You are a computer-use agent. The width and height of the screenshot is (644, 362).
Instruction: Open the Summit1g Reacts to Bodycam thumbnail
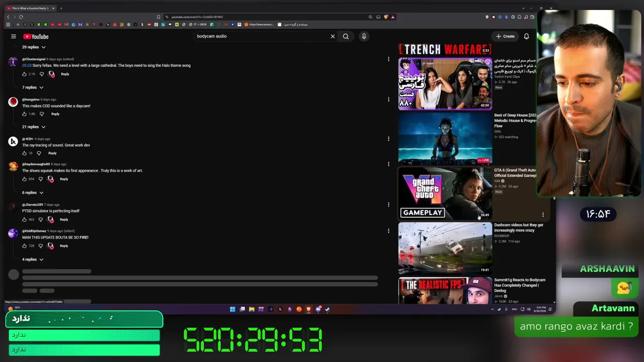pyautogui.click(x=445, y=290)
